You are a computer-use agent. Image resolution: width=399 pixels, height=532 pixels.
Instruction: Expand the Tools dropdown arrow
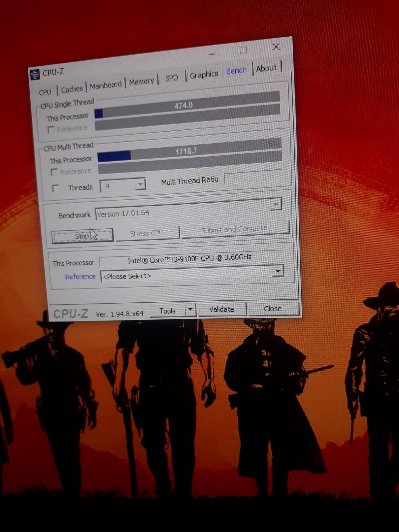pyautogui.click(x=190, y=310)
